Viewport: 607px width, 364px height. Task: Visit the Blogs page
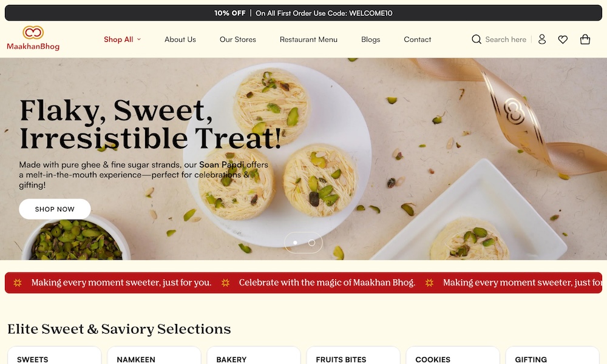click(370, 39)
